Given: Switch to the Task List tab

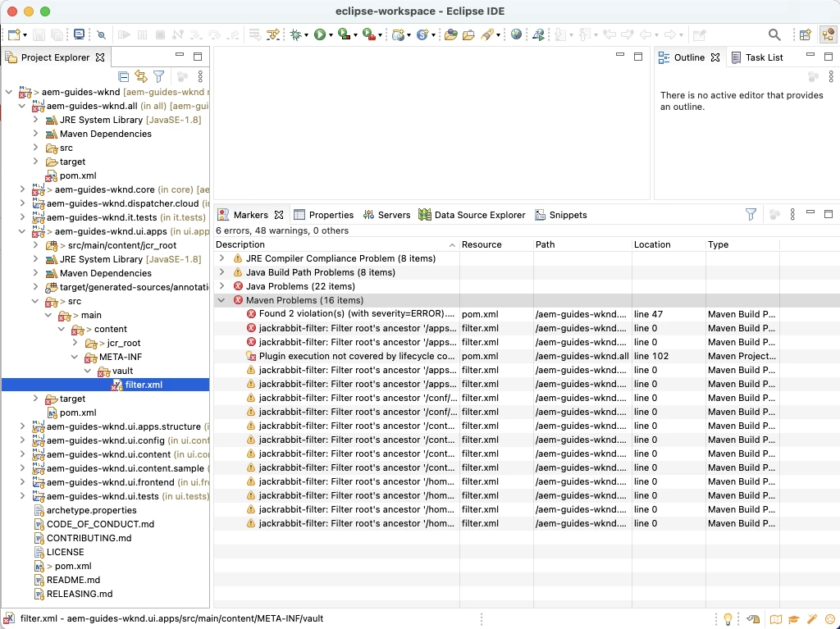Looking at the screenshot, I should pyautogui.click(x=757, y=57).
